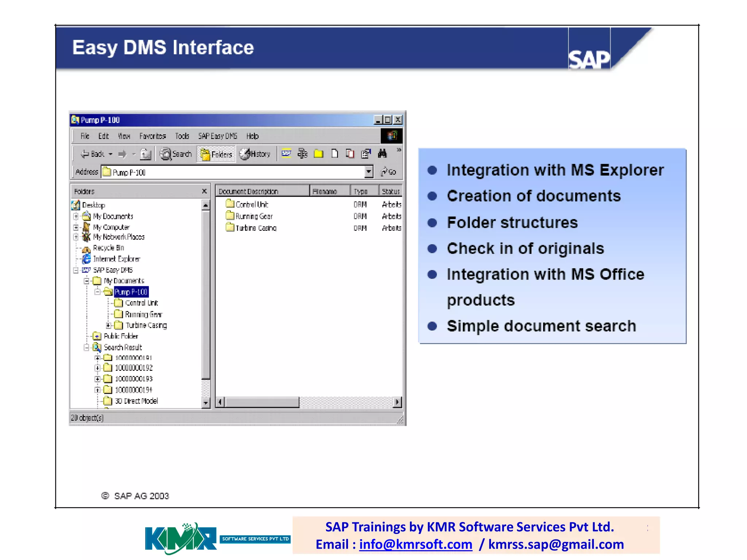Expand the Turbine Casing tree node
Image resolution: width=747 pixels, height=560 pixels.
tap(108, 325)
